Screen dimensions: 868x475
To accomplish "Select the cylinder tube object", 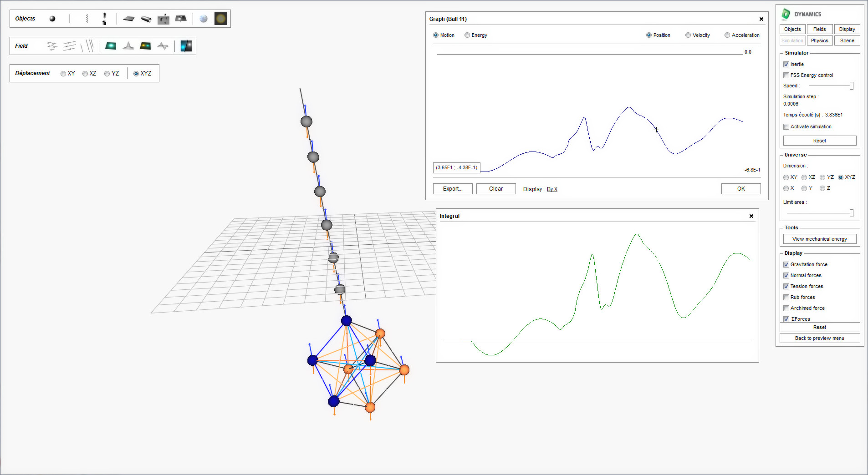I will point(146,19).
